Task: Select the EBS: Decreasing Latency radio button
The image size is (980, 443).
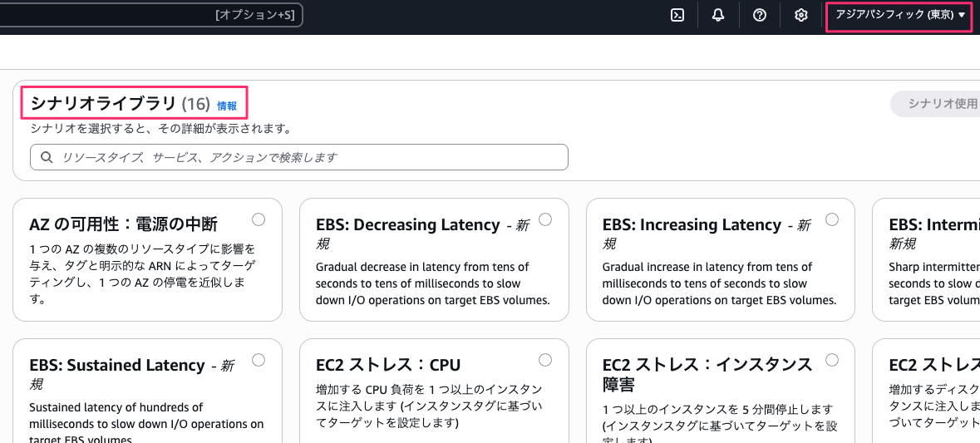Action: click(545, 219)
